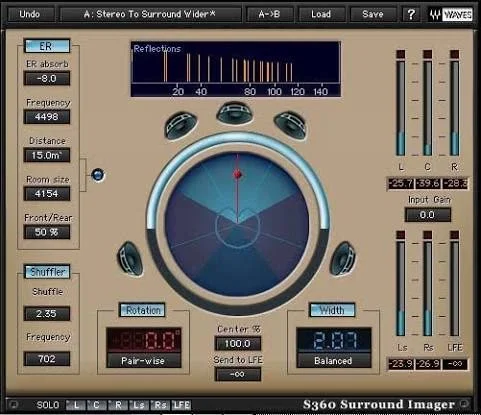Copy setup with A->B button

coord(270,14)
